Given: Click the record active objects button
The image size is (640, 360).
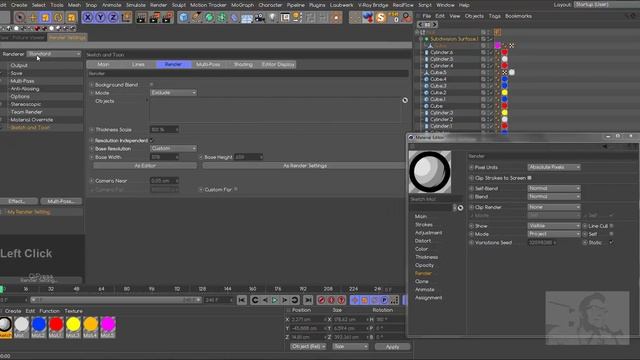Looking at the screenshot, I should pyautogui.click(x=322, y=300).
